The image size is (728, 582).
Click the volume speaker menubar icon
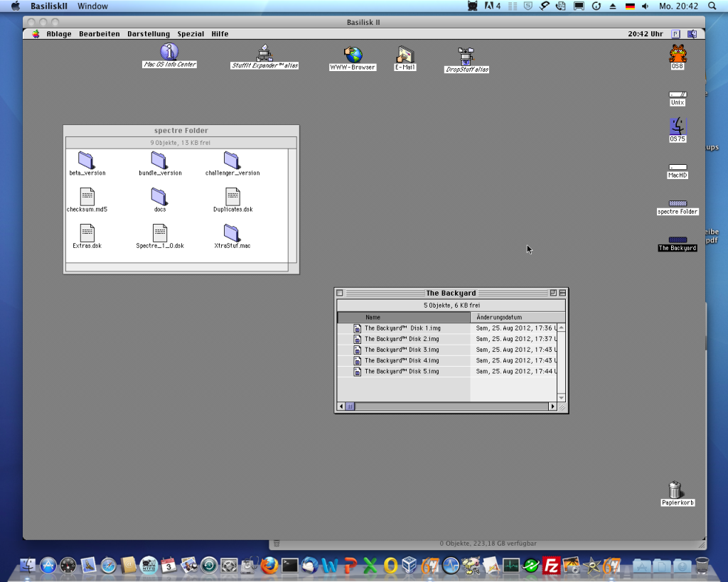point(646,6)
